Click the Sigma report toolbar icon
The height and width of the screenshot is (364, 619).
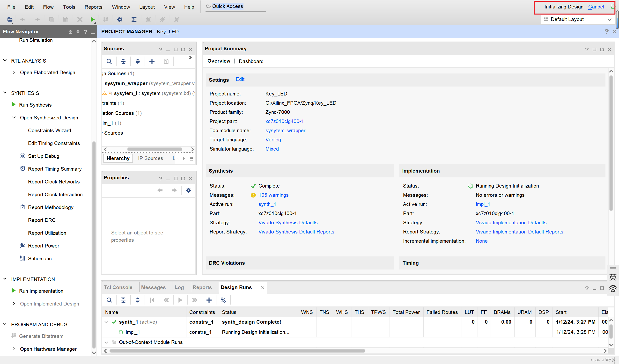pyautogui.click(x=134, y=19)
